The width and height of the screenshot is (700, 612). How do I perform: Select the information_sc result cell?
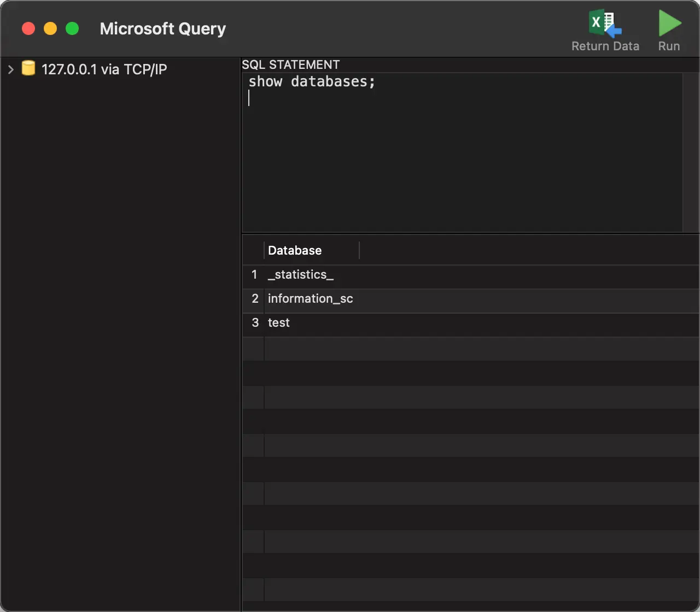click(x=311, y=298)
